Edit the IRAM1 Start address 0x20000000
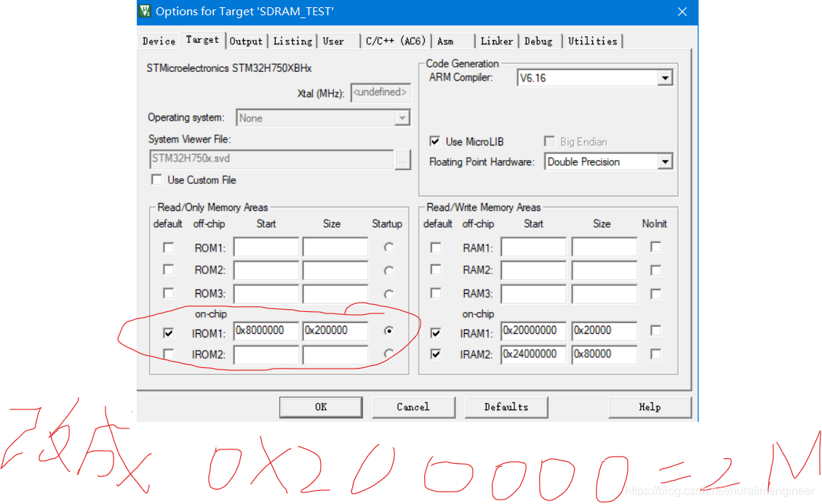This screenshot has height=504, width=822. tap(534, 331)
